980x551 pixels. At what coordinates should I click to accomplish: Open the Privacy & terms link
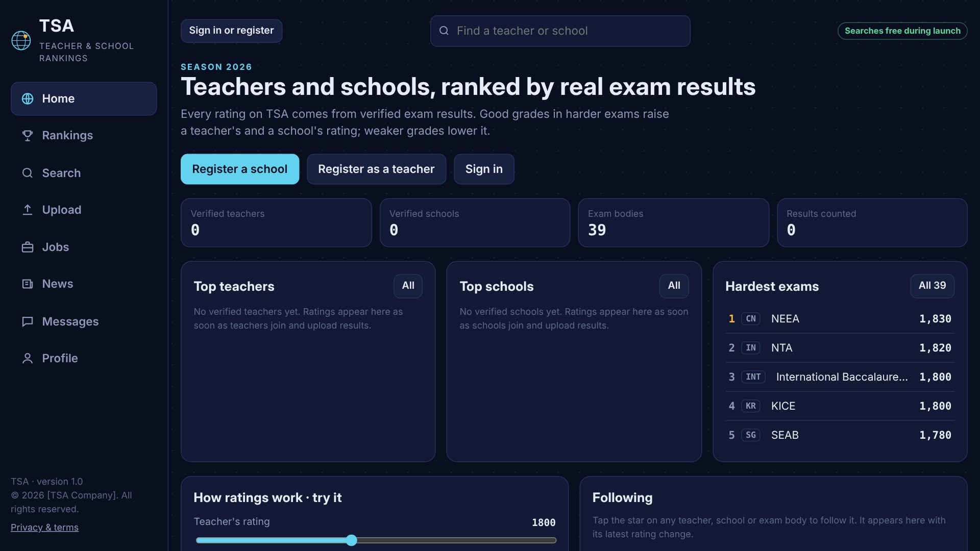[44, 528]
